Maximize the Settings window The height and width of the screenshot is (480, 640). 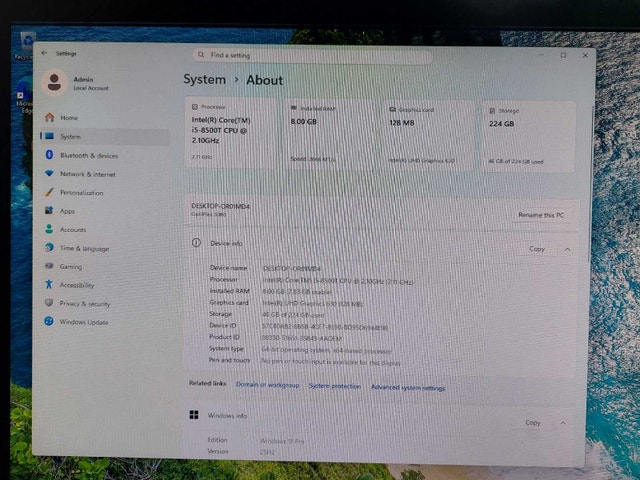tap(563, 55)
